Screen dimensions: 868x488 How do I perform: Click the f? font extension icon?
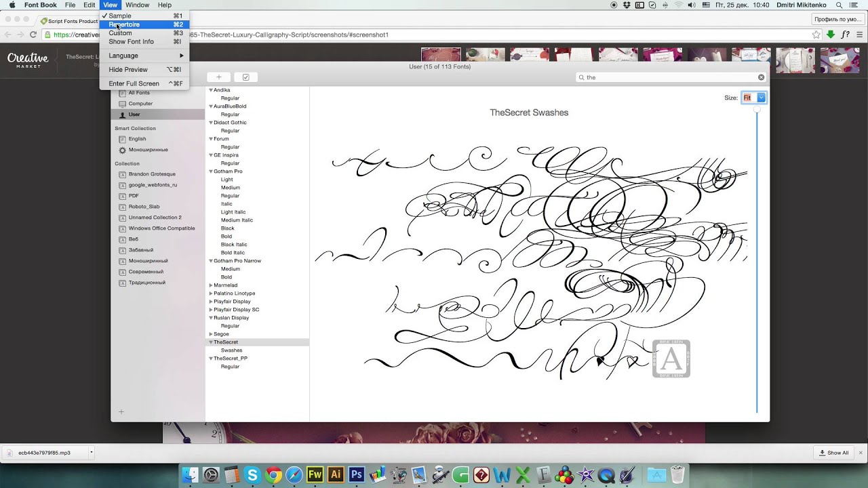(846, 35)
